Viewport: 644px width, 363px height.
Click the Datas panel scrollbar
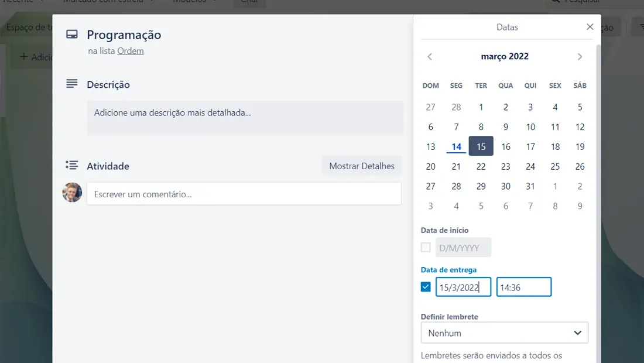598,204
